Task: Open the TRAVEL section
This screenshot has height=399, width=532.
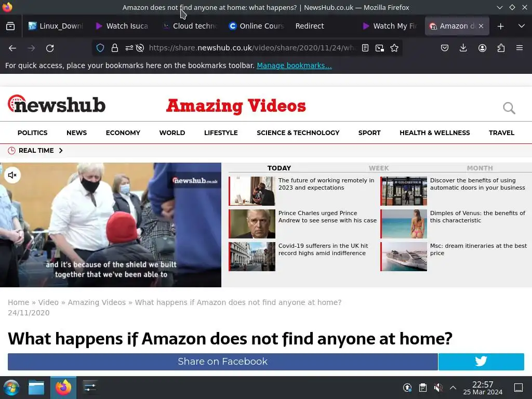Action: pyautogui.click(x=501, y=133)
